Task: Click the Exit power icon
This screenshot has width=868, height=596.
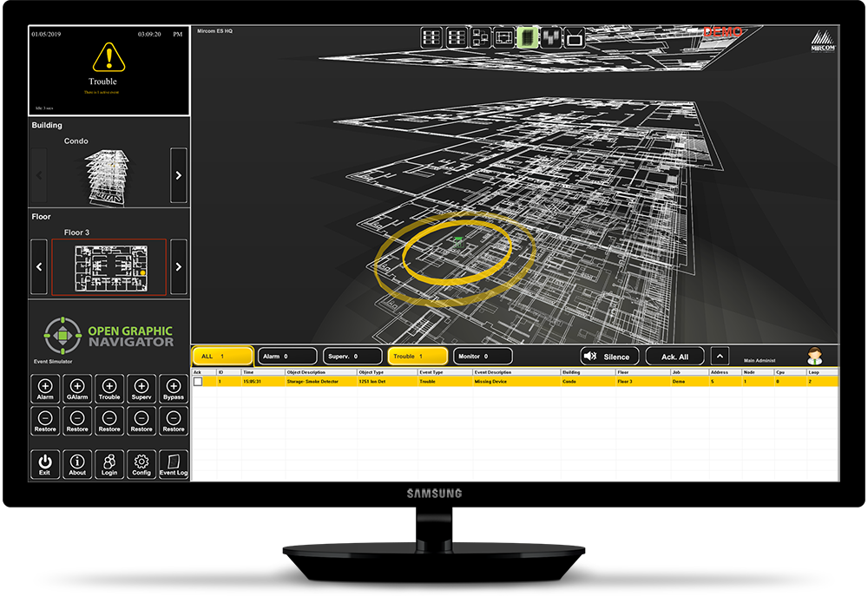Action: (45, 464)
